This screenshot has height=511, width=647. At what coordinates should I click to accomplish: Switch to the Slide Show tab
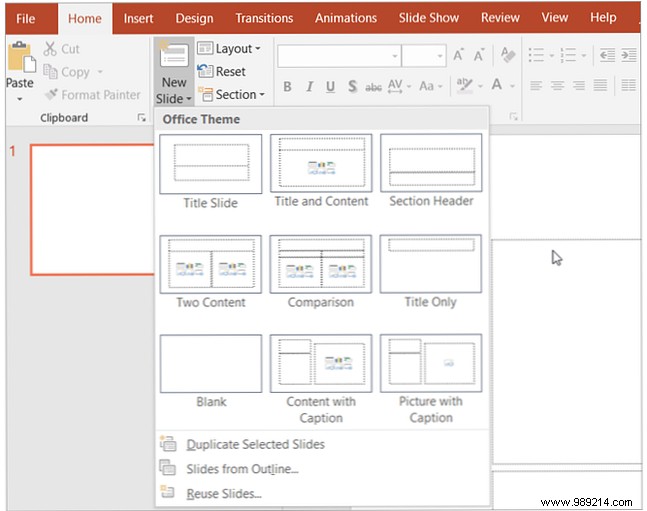point(428,18)
